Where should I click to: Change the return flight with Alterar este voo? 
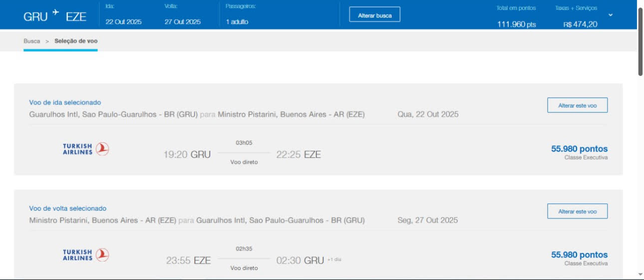pos(577,212)
